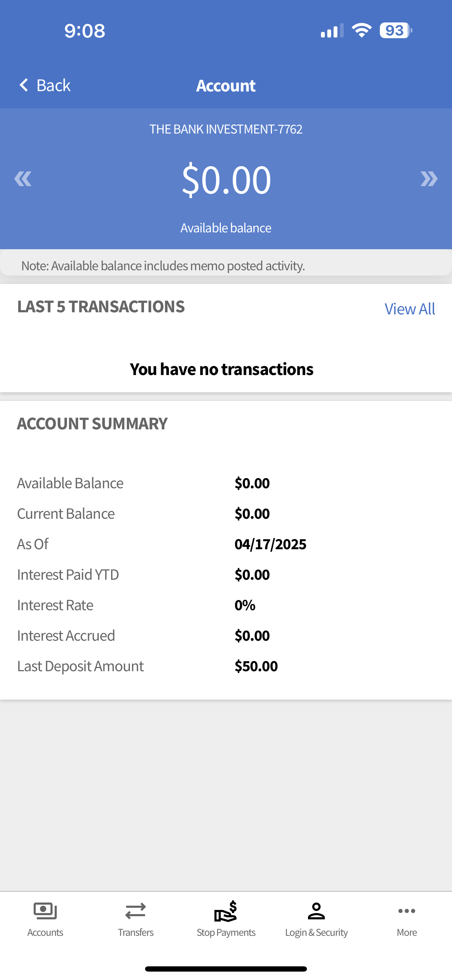Tap the Last Deposit Amount $50.00 value
The height and width of the screenshot is (980, 452).
point(256,666)
